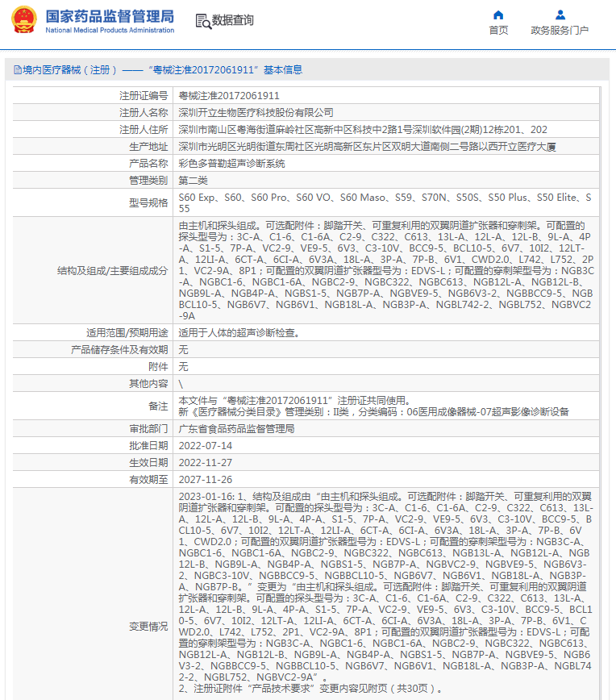Select expiry date 2027-11-26
The image size is (616, 700).
tap(206, 480)
